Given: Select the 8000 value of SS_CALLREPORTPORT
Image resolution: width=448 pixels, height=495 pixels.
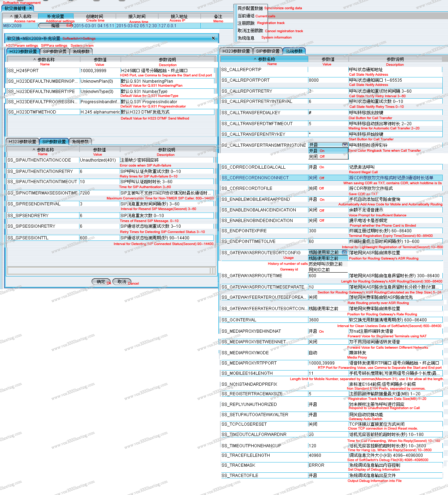Looking at the screenshot, I should (328, 80).
